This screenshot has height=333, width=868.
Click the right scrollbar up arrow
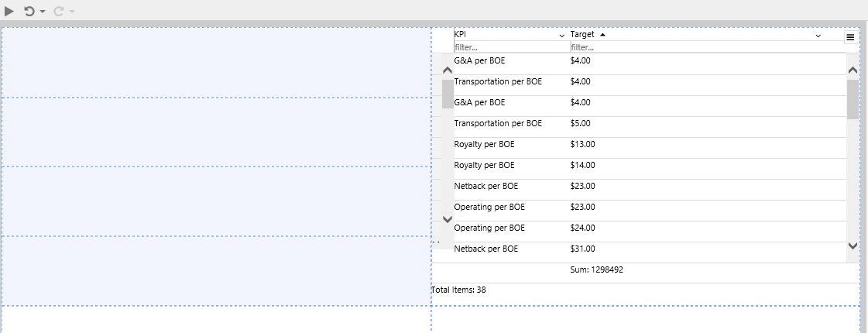point(853,70)
